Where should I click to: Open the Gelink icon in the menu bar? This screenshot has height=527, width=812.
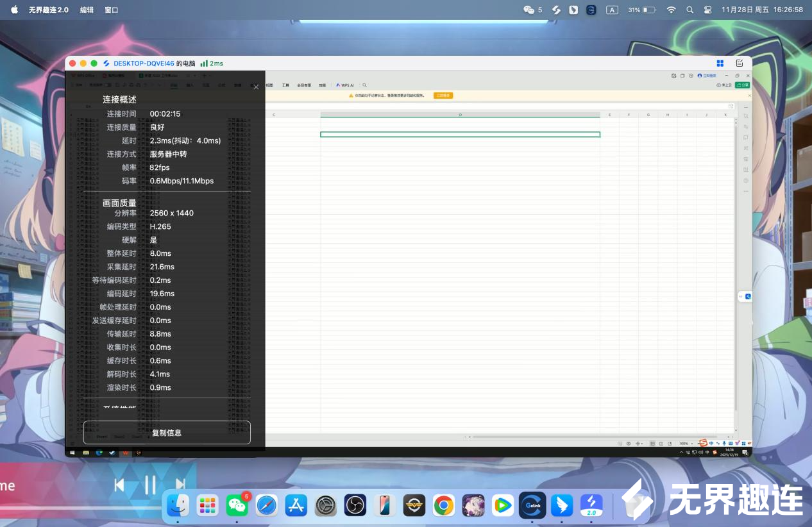click(x=591, y=10)
